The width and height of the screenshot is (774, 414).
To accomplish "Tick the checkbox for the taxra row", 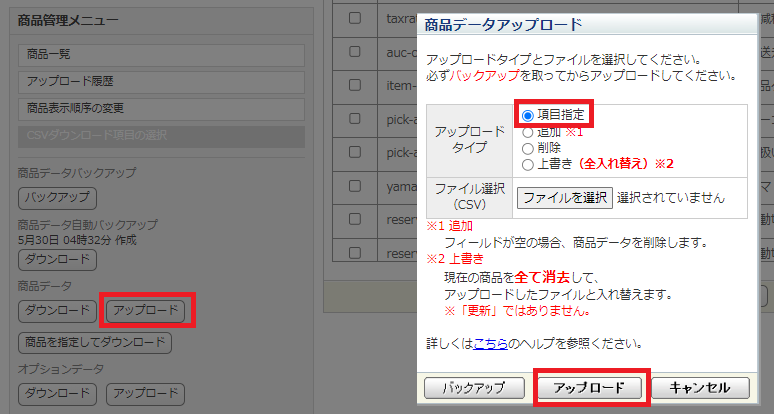I will (x=354, y=18).
